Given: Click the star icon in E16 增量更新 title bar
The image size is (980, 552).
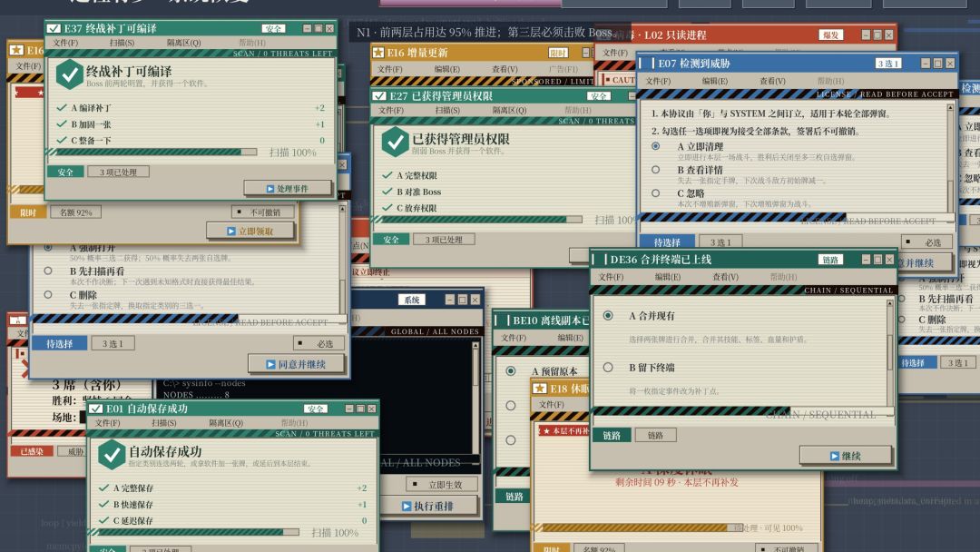Looking at the screenshot, I should point(378,53).
